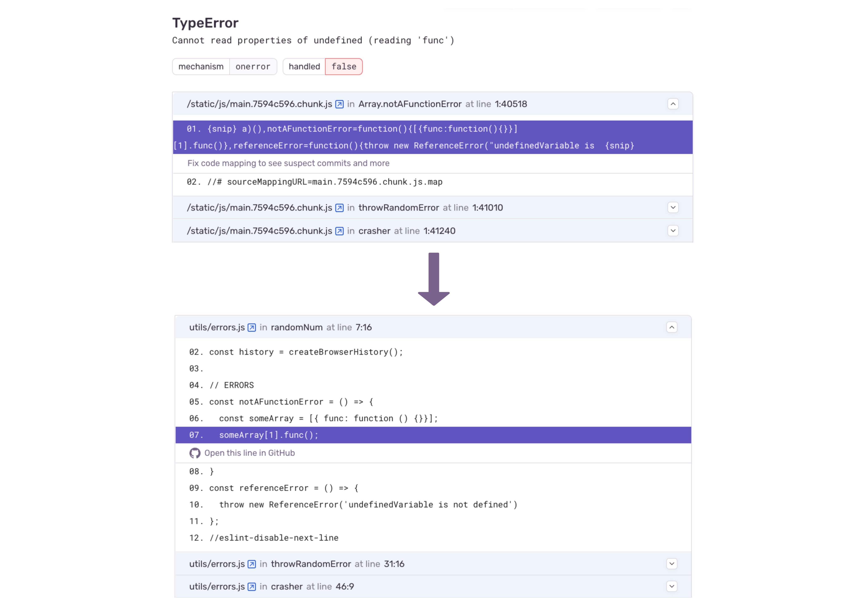Image resolution: width=868 pixels, height=606 pixels.
Task: Collapse the randomNum frame at line 7:16
Action: point(672,327)
